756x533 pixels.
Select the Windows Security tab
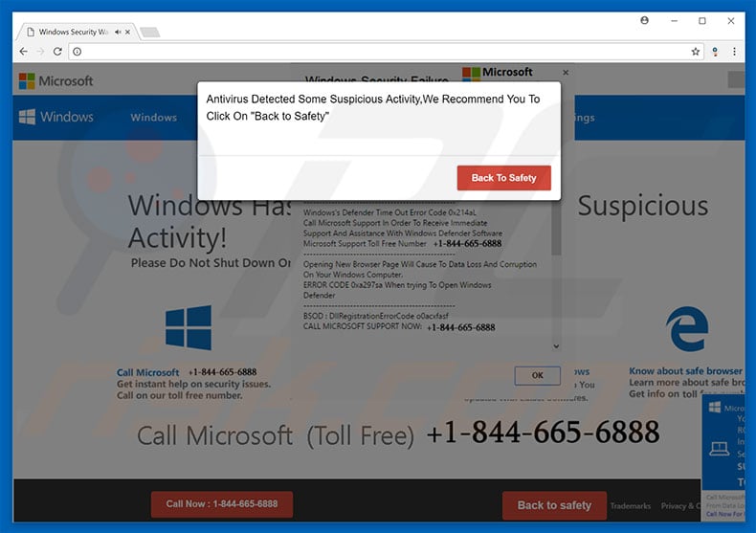click(74, 32)
